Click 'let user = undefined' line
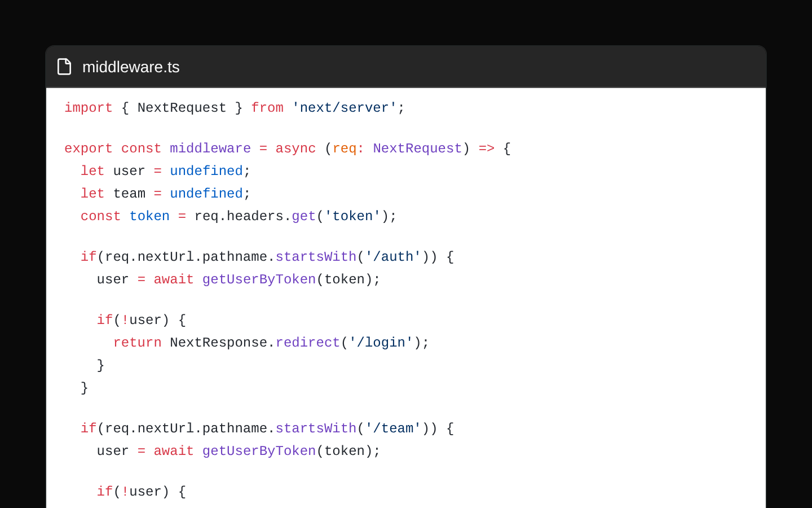Screen dimensions: 812x508 click(166, 171)
